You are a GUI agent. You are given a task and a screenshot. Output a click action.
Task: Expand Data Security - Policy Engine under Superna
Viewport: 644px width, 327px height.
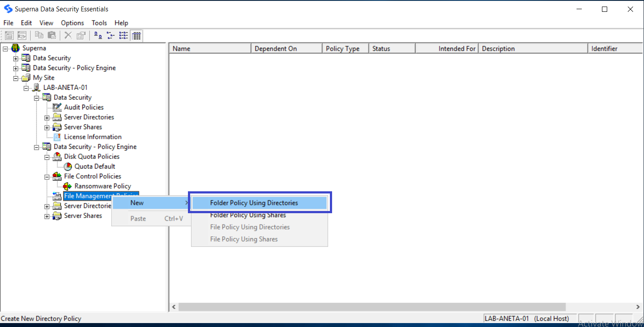coord(16,68)
